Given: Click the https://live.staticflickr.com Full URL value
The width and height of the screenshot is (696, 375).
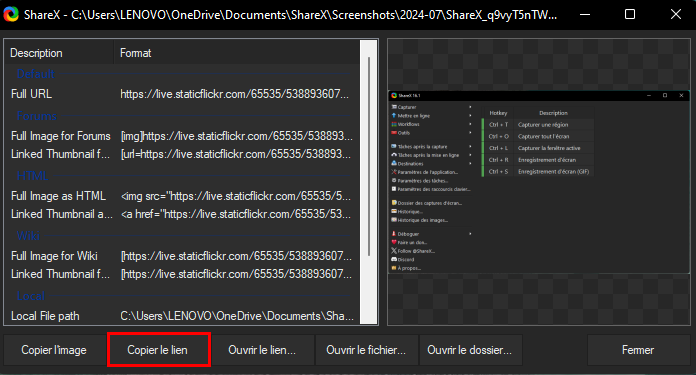Looking at the screenshot, I should pyautogui.click(x=234, y=94).
